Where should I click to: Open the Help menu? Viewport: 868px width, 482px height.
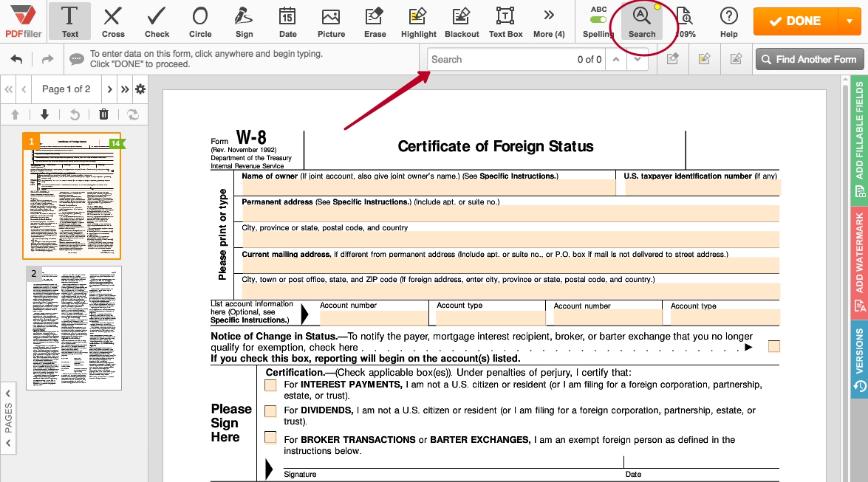point(728,21)
